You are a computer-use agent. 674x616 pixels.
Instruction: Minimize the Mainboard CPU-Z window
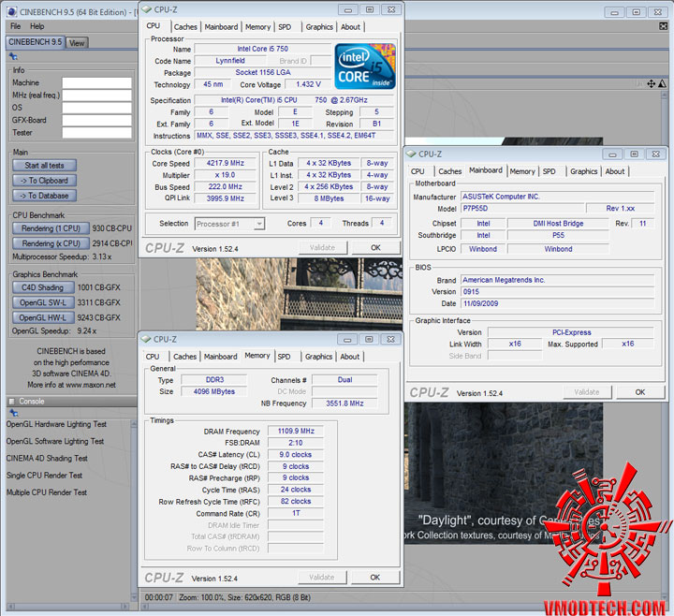(612, 154)
